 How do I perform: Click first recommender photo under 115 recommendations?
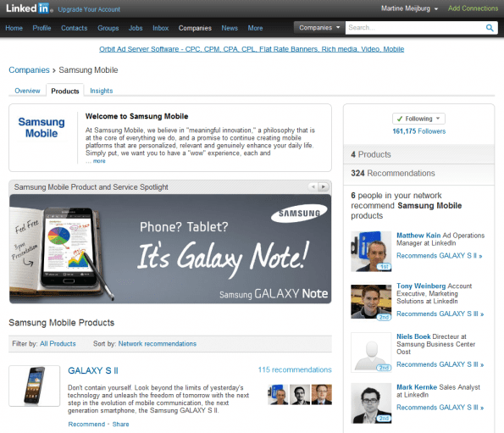pos(278,394)
